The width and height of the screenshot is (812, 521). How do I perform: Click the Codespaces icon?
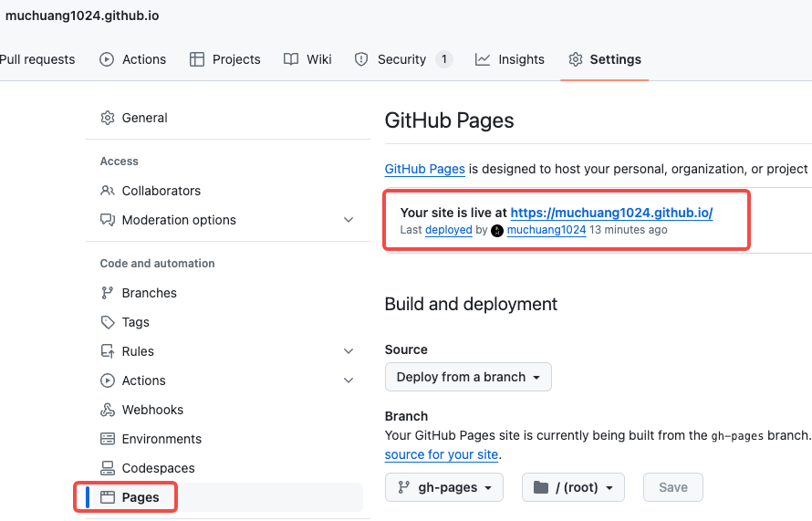[107, 468]
